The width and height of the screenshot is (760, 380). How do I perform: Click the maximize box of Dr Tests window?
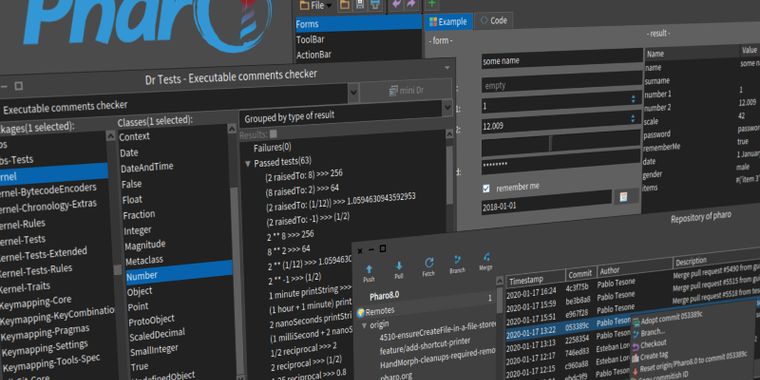point(18,86)
